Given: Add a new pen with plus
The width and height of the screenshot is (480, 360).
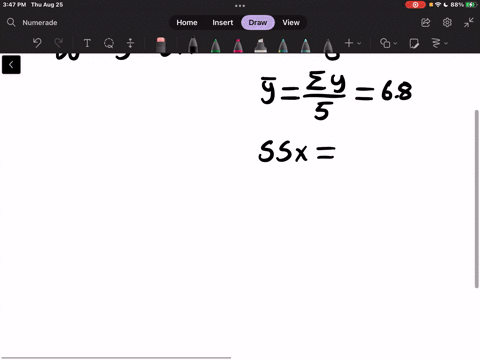Looking at the screenshot, I should [x=349, y=43].
